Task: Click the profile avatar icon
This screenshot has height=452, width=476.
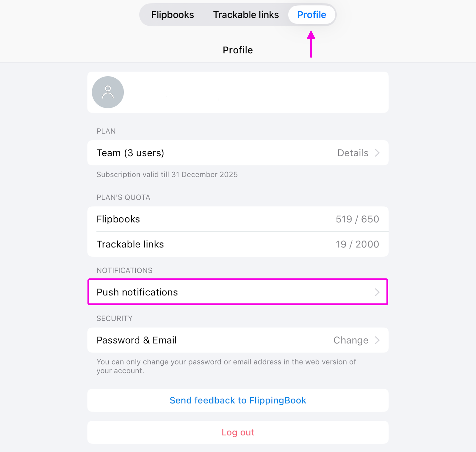Action: [108, 92]
